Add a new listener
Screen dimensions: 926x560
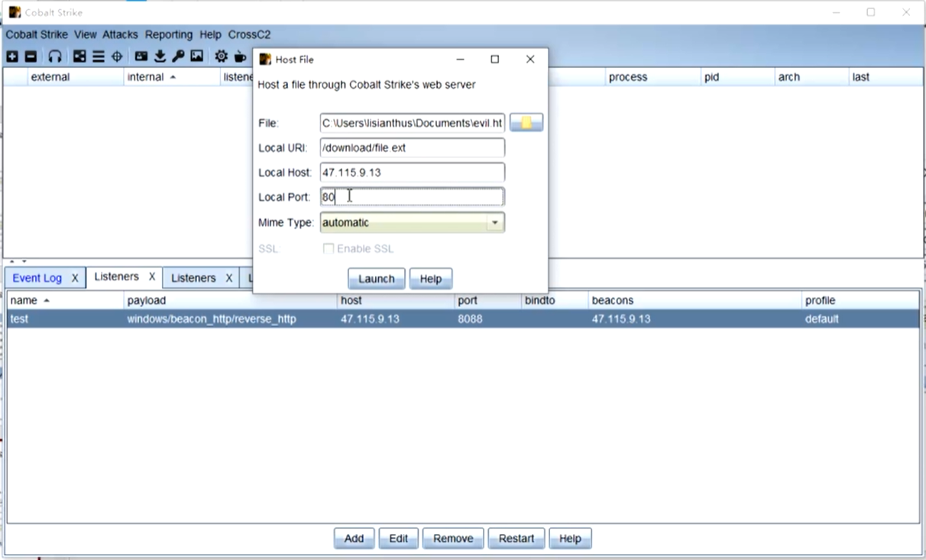(x=354, y=539)
